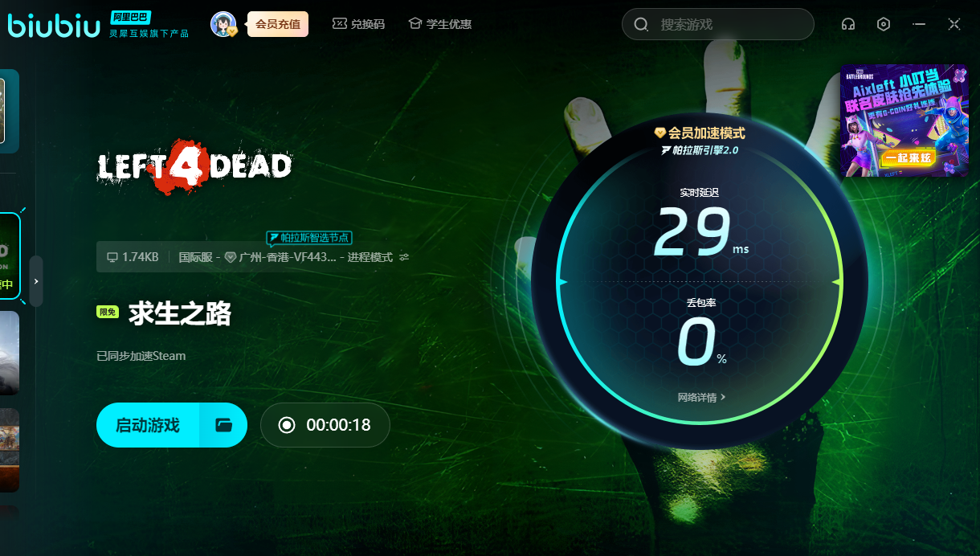Click the 帕拉斯智选节点 tag
The width and height of the screenshot is (980, 556).
309,238
